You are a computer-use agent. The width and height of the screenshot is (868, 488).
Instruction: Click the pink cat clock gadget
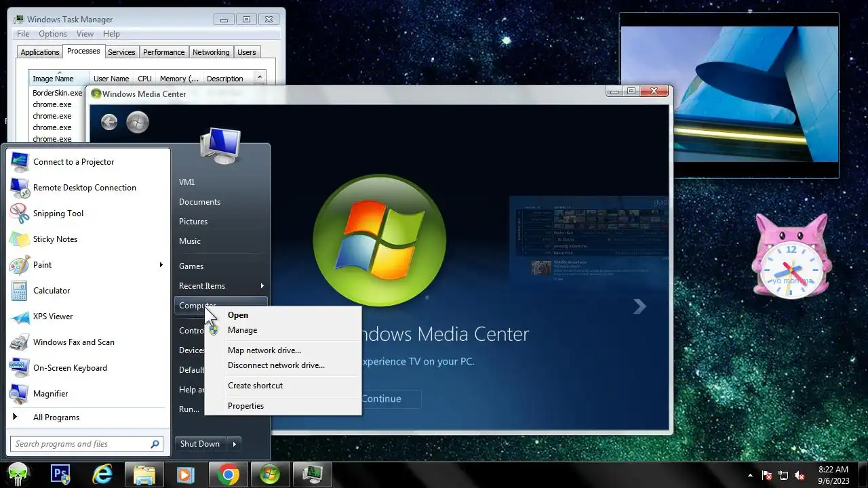click(791, 256)
